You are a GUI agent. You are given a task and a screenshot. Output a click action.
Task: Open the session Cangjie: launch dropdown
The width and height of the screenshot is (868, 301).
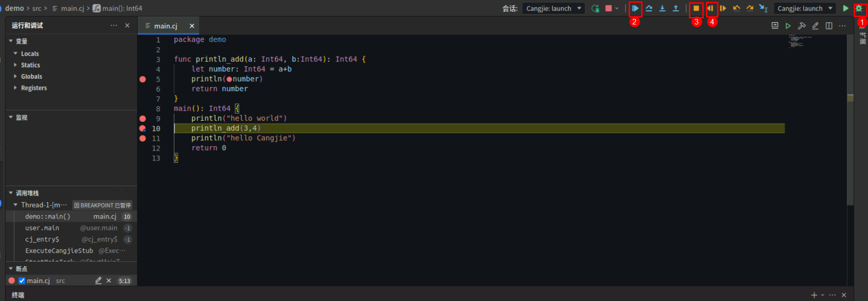click(554, 8)
